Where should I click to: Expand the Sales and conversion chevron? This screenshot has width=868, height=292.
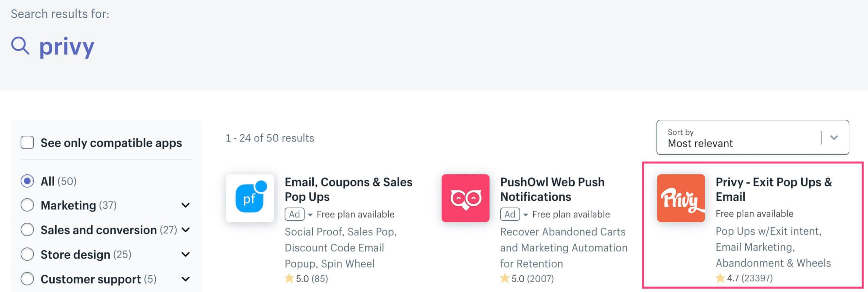tap(185, 230)
